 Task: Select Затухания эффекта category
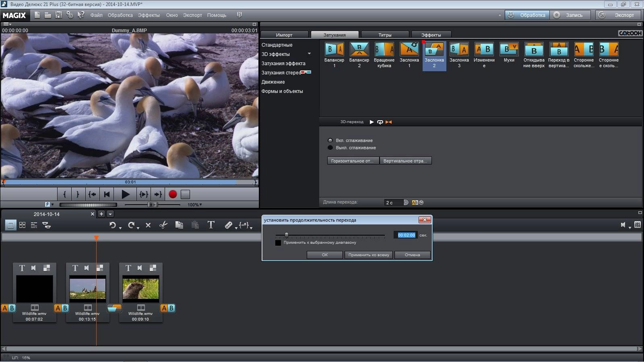click(283, 64)
